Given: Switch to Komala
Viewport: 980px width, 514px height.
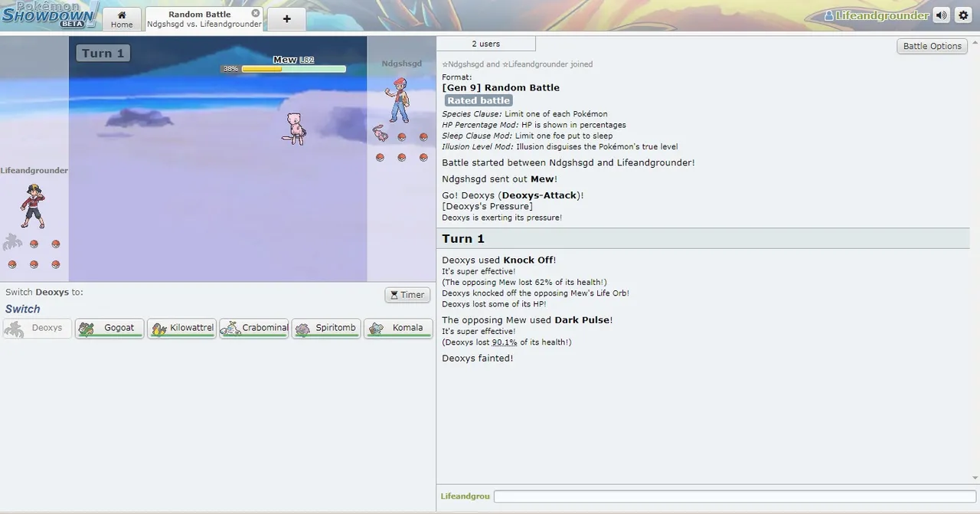Looking at the screenshot, I should click(x=398, y=328).
